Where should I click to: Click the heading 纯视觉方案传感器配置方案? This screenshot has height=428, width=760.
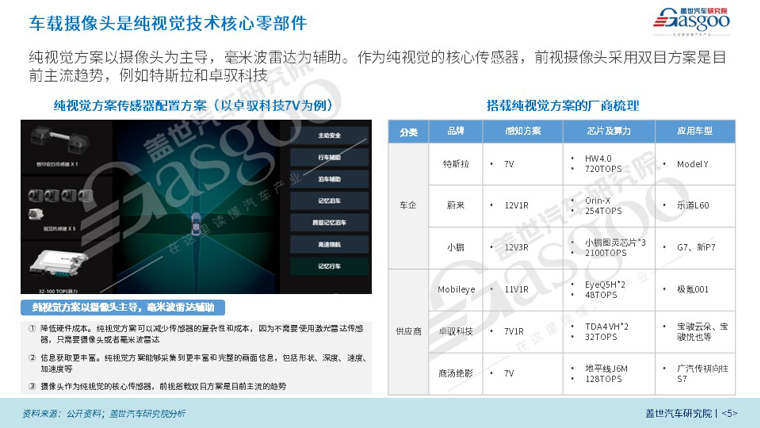coord(193,105)
